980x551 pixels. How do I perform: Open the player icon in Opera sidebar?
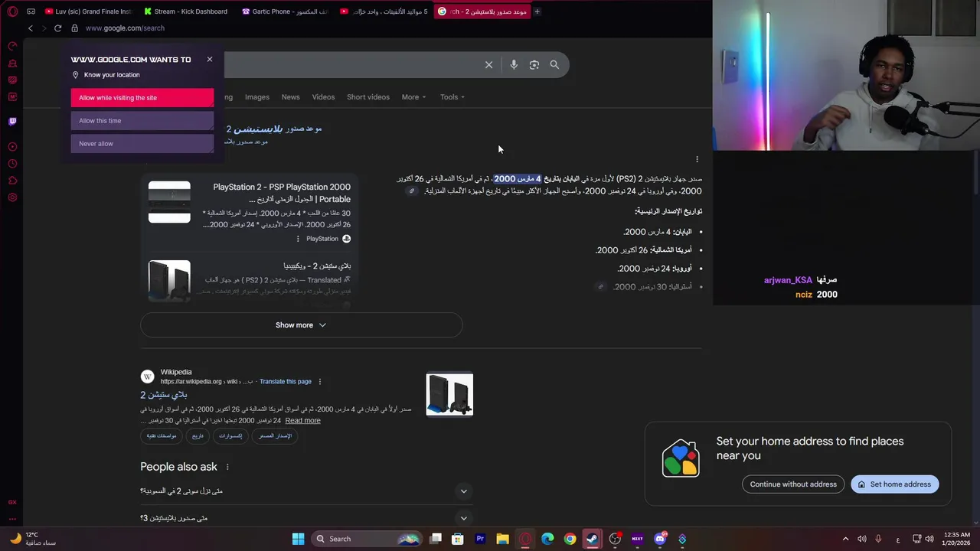(x=12, y=147)
